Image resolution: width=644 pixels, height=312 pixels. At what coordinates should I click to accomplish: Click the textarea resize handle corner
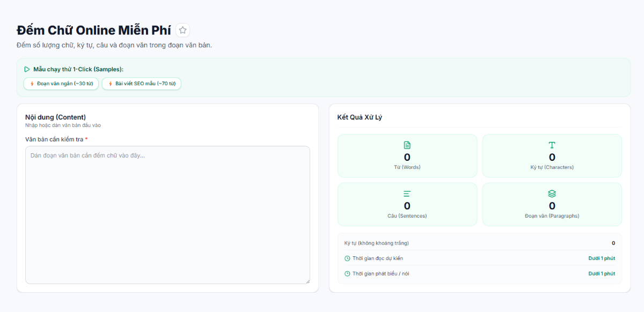[307, 281]
